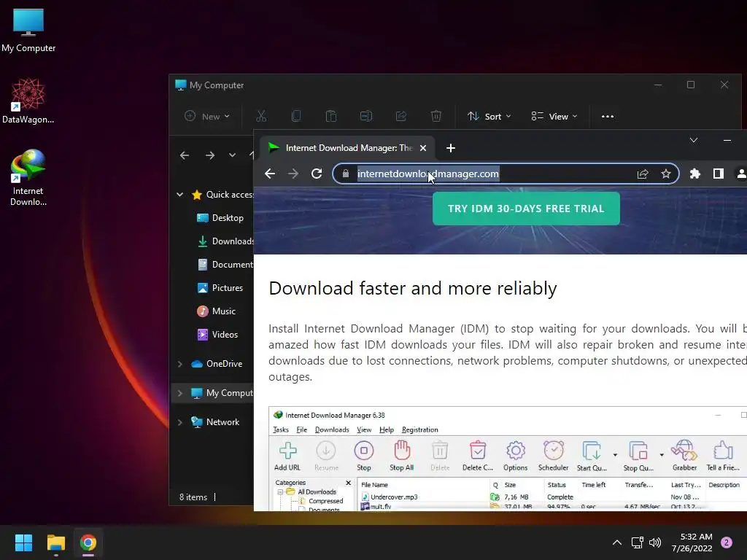Screen dimensions: 747x560
Task: Open network status tray icon
Action: tap(637, 542)
